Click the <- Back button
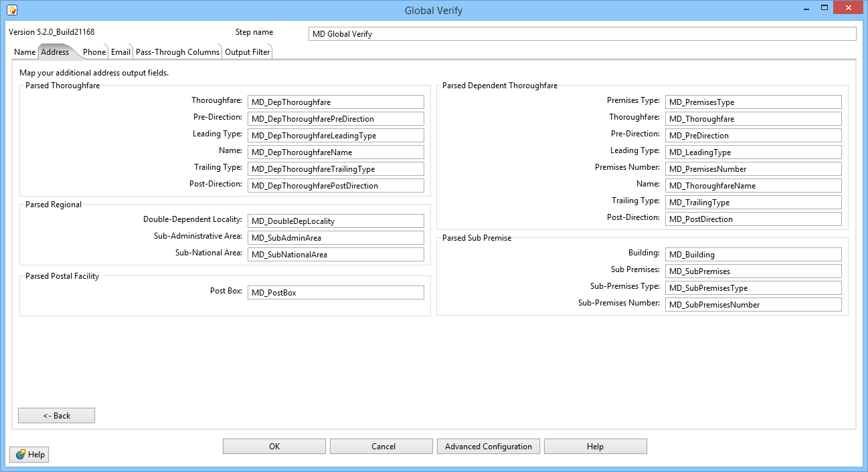 [56, 416]
